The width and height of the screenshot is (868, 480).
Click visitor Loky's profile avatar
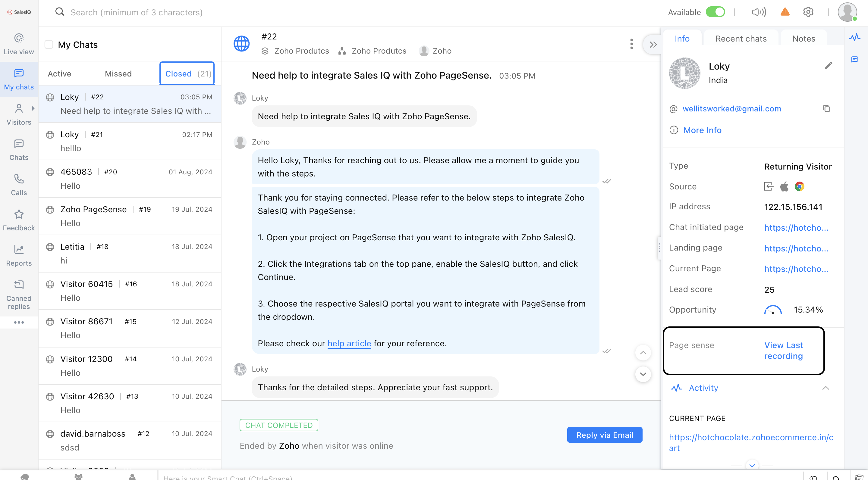coord(684,73)
